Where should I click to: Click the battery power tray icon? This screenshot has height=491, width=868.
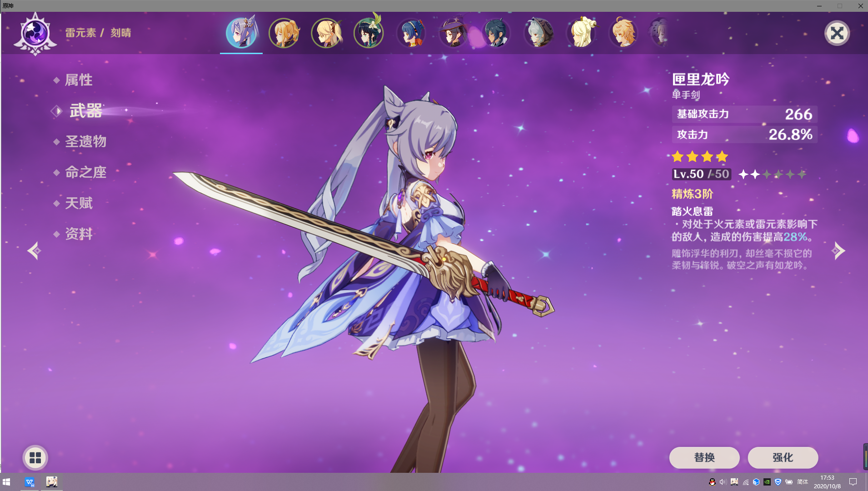[788, 482]
